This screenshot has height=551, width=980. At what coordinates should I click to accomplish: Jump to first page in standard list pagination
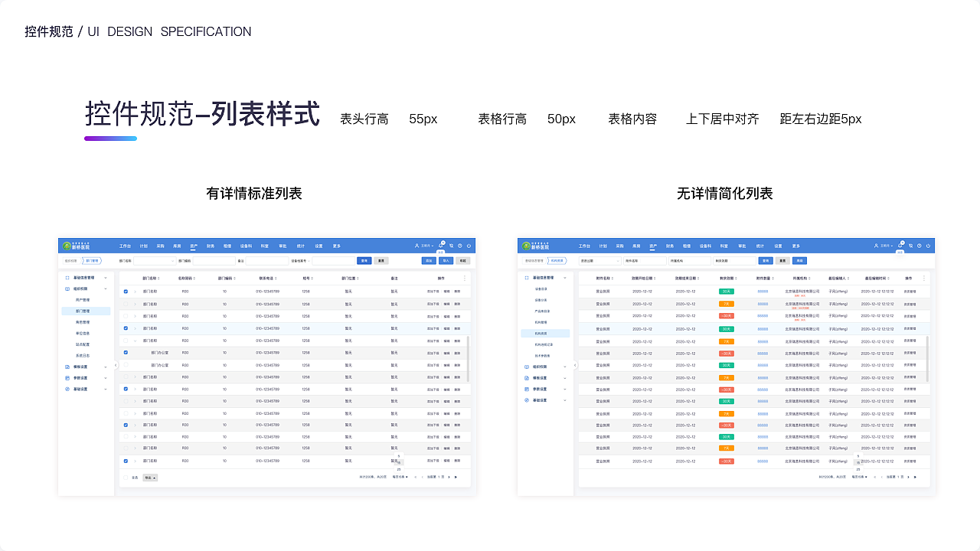[x=415, y=477]
